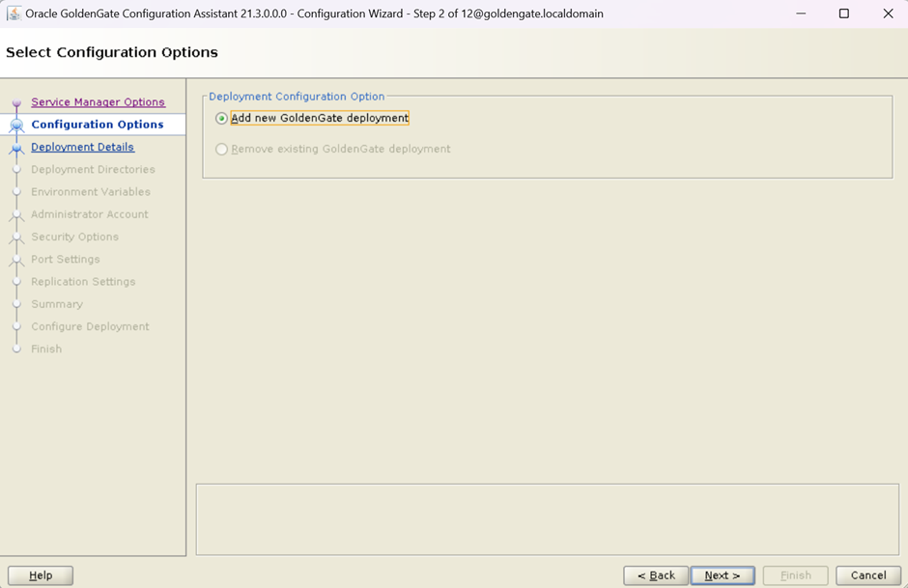Image resolution: width=908 pixels, height=588 pixels.
Task: Cancel the configuration wizard
Action: point(867,575)
